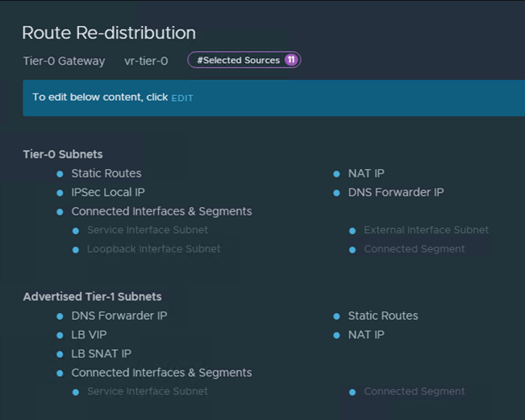
Task: Select Static Routes under Advertised Tier-1 Subnets
Action: (383, 316)
